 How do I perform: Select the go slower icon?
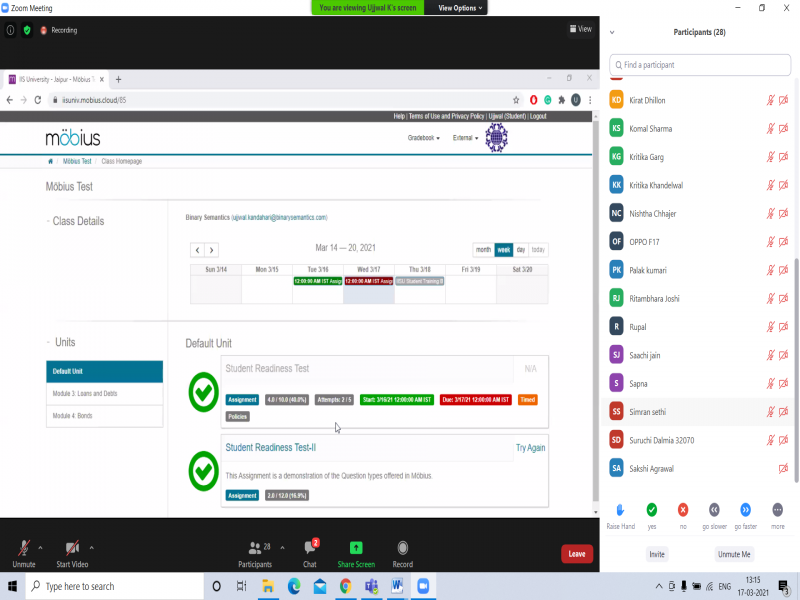[714, 510]
